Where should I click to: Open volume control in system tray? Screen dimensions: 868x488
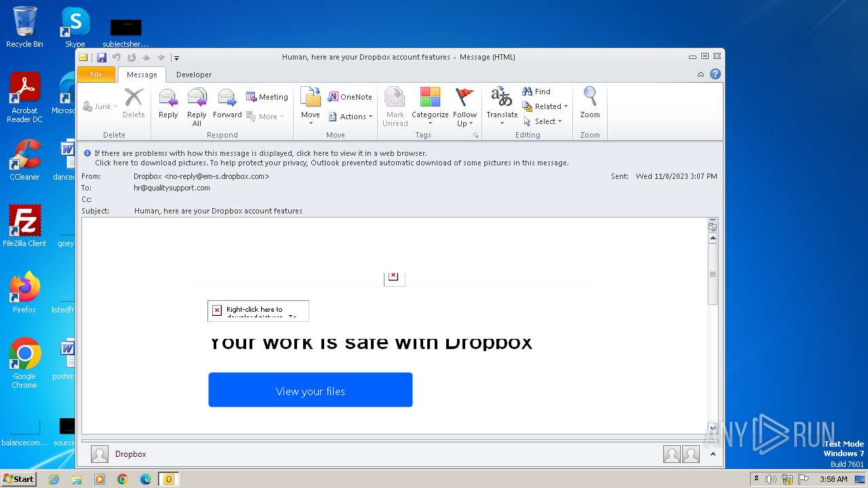(771, 479)
